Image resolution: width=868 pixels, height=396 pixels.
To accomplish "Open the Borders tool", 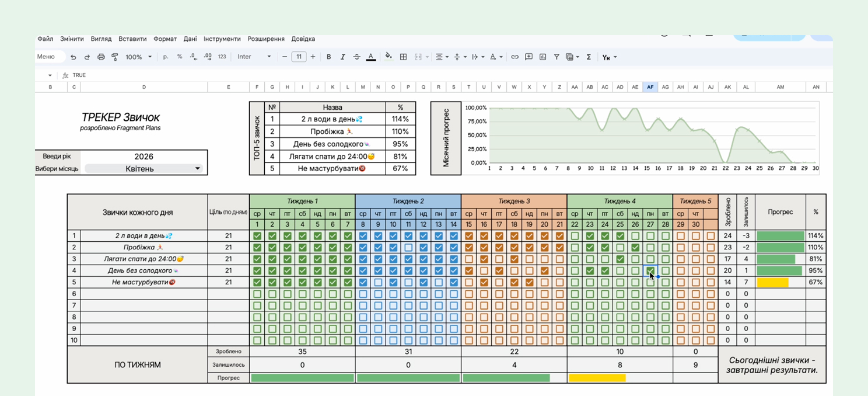I will (403, 57).
